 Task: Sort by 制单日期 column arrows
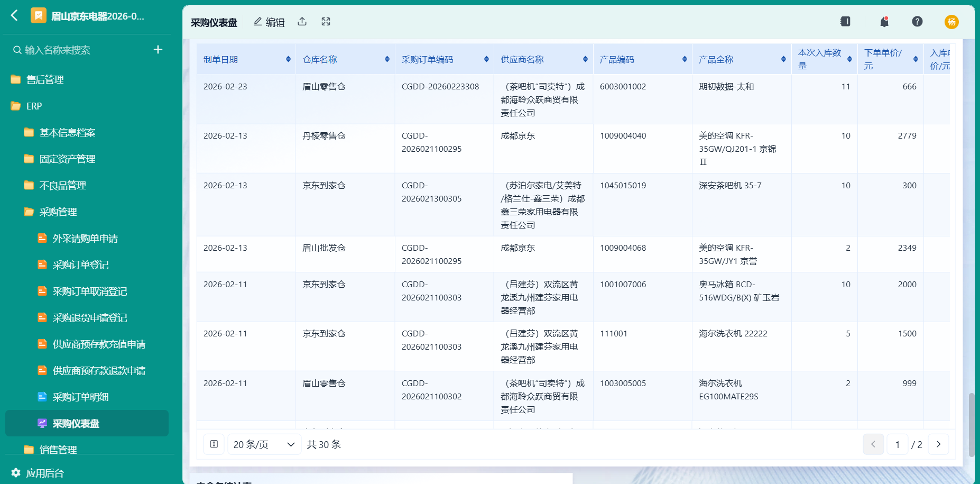click(x=288, y=59)
